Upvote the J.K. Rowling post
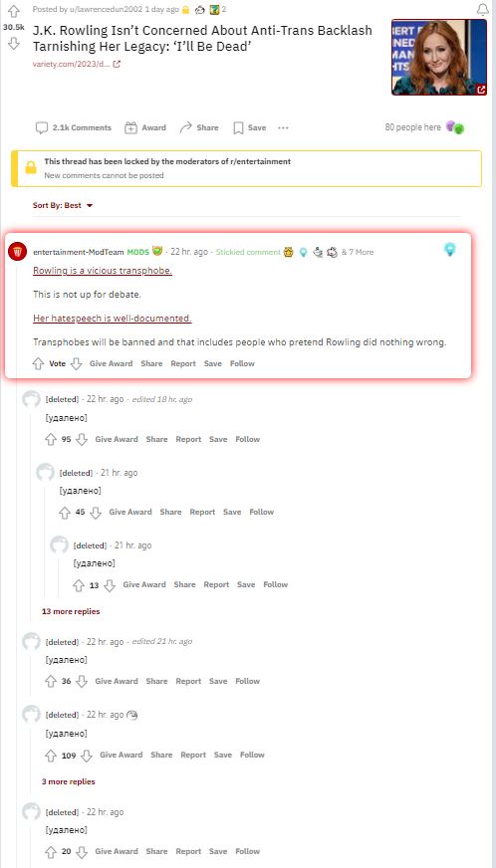This screenshot has height=868, width=496. 14,11
